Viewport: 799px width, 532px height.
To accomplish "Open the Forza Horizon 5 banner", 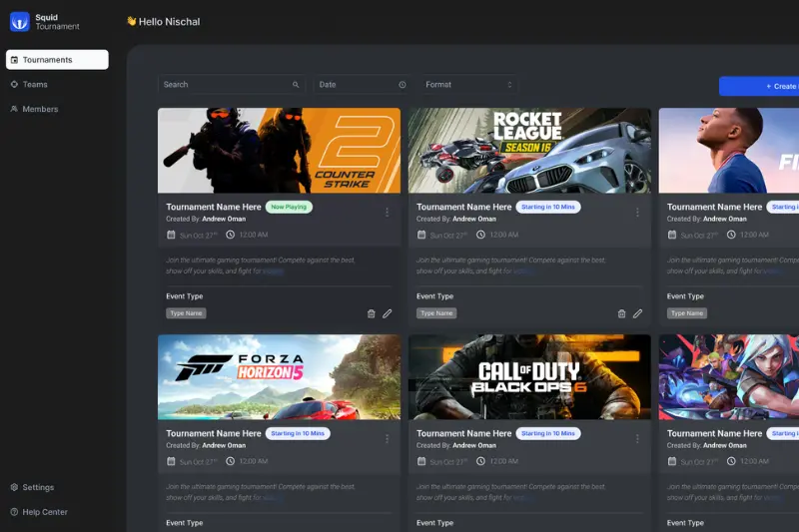I will pyautogui.click(x=280, y=376).
